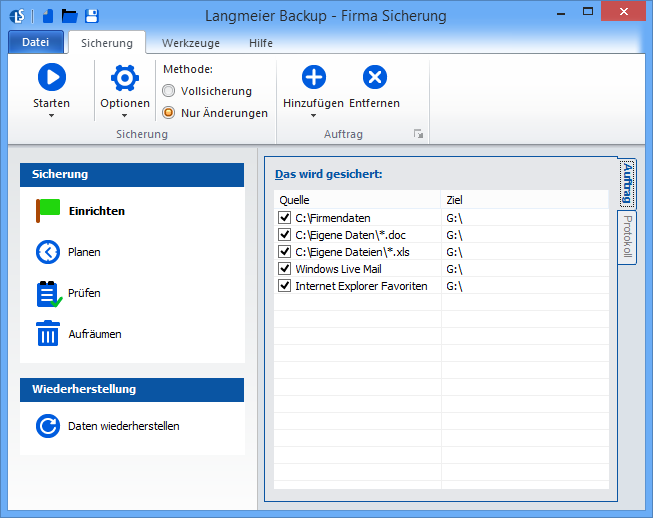This screenshot has width=653, height=518.
Task: Select the Einrichten flag icon
Action: click(48, 211)
